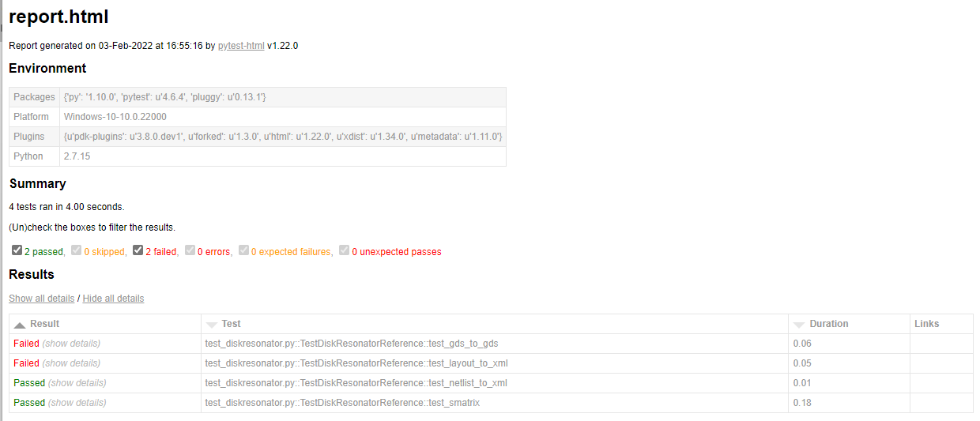Click the Result column sort arrow
Image resolution: width=980 pixels, height=421 pixels.
[x=20, y=325]
